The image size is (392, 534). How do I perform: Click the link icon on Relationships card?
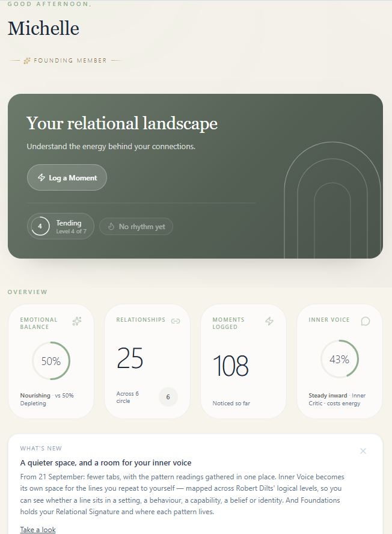coord(176,321)
